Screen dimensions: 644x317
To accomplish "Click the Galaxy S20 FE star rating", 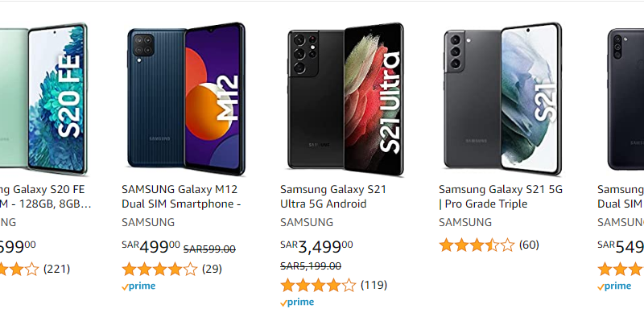I will (x=19, y=270).
